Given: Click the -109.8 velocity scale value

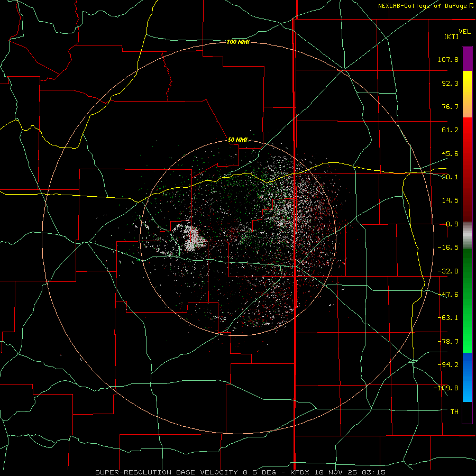Looking at the screenshot, I should pos(446,388).
